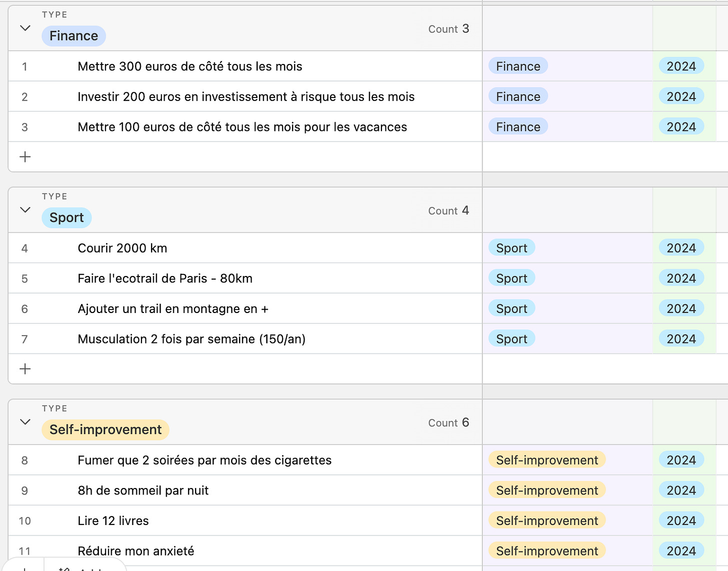Add a record to the Finance group
Viewport: 728px width, 571px height.
[25, 157]
